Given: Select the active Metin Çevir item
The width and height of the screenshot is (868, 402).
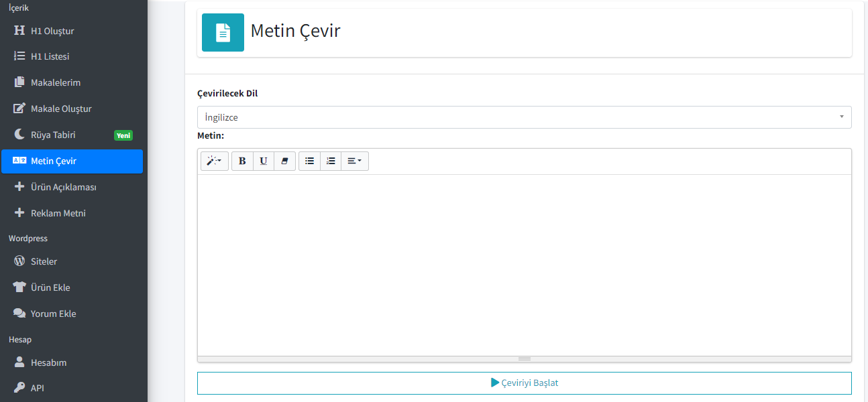Looking at the screenshot, I should [72, 161].
